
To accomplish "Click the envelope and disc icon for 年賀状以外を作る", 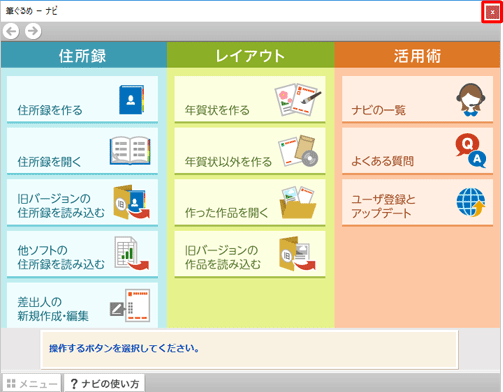I will [298, 151].
